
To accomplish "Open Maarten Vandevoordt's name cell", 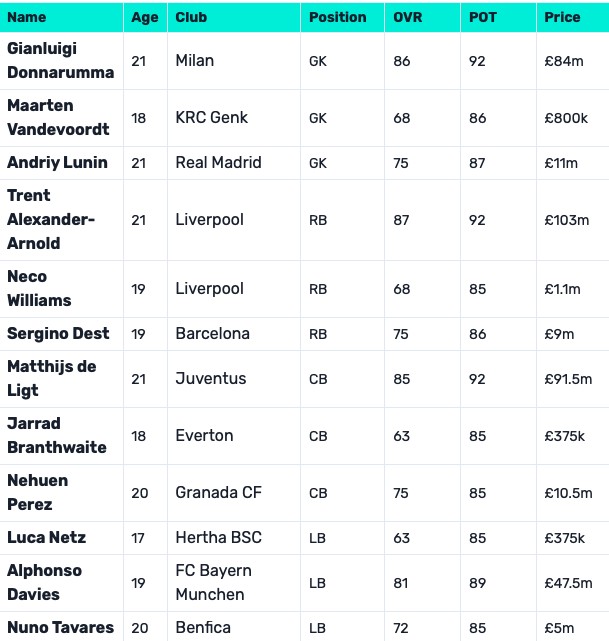I will tap(58, 117).
